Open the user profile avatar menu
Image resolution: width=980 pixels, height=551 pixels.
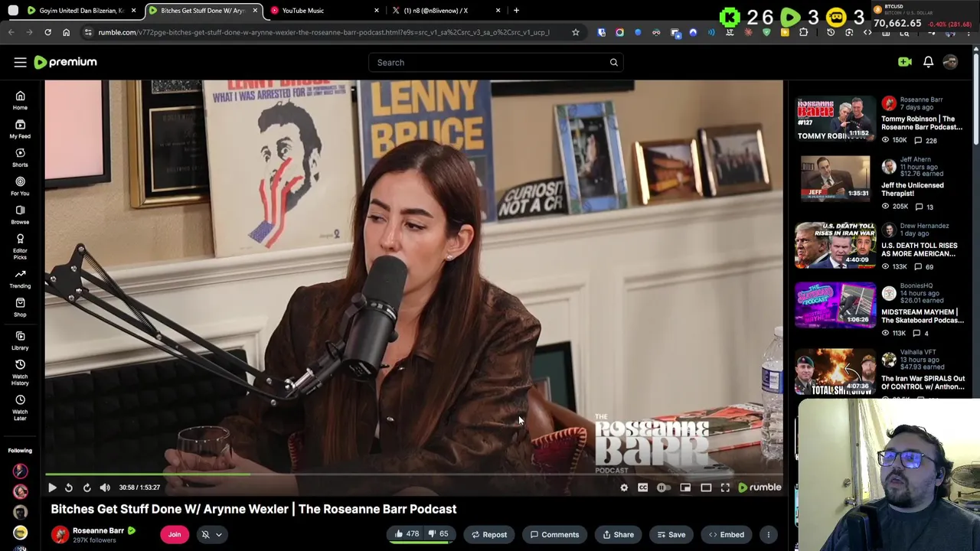tap(950, 62)
